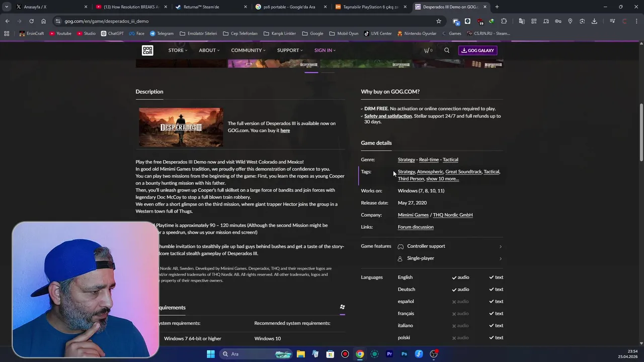The height and width of the screenshot is (362, 644).
Task: Expand Single-player feature row
Action: [x=450, y=258]
